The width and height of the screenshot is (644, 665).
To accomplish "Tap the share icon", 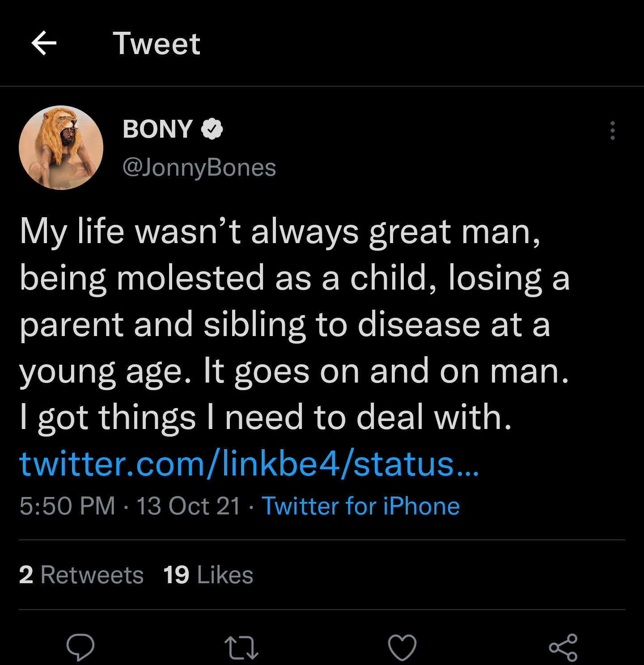I will (563, 647).
